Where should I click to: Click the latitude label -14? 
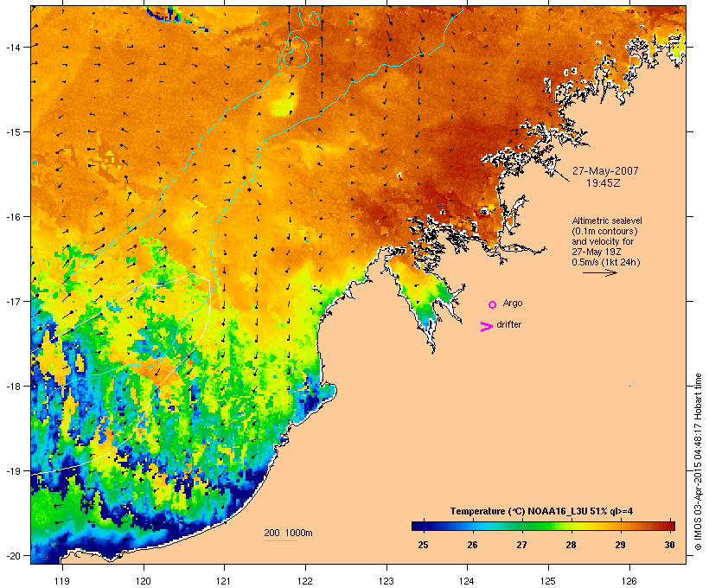(13, 47)
